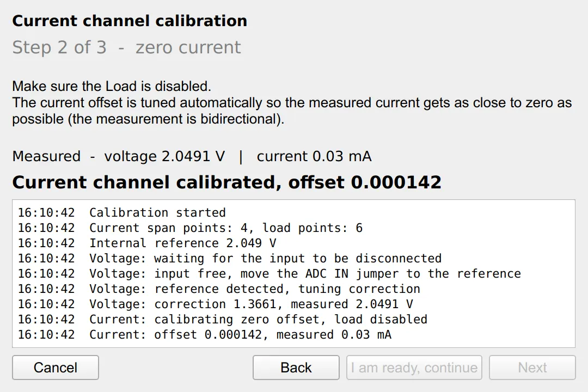Click the text 'The current offset is tuned automatically'
The height and width of the screenshot is (392, 588).
137,103
